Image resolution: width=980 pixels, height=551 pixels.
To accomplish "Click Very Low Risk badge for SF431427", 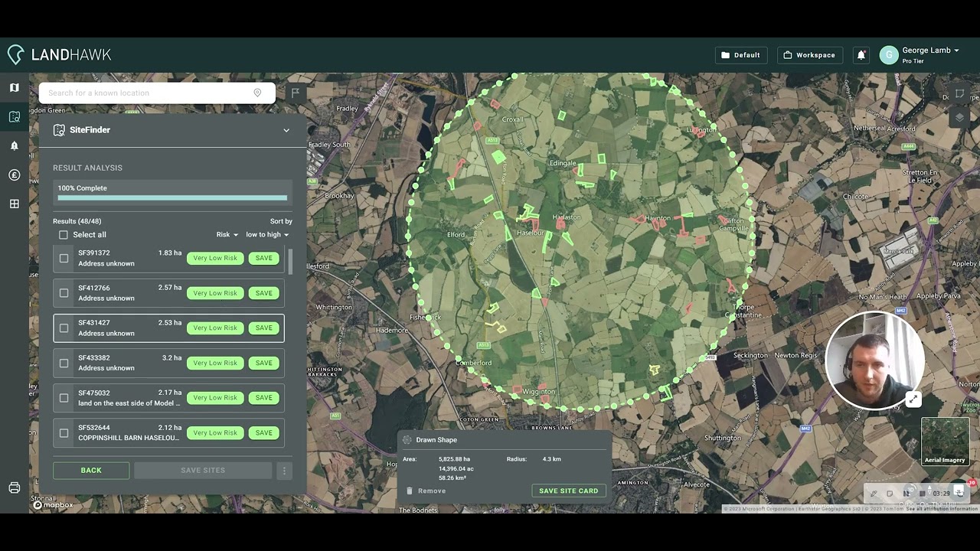I will (215, 328).
